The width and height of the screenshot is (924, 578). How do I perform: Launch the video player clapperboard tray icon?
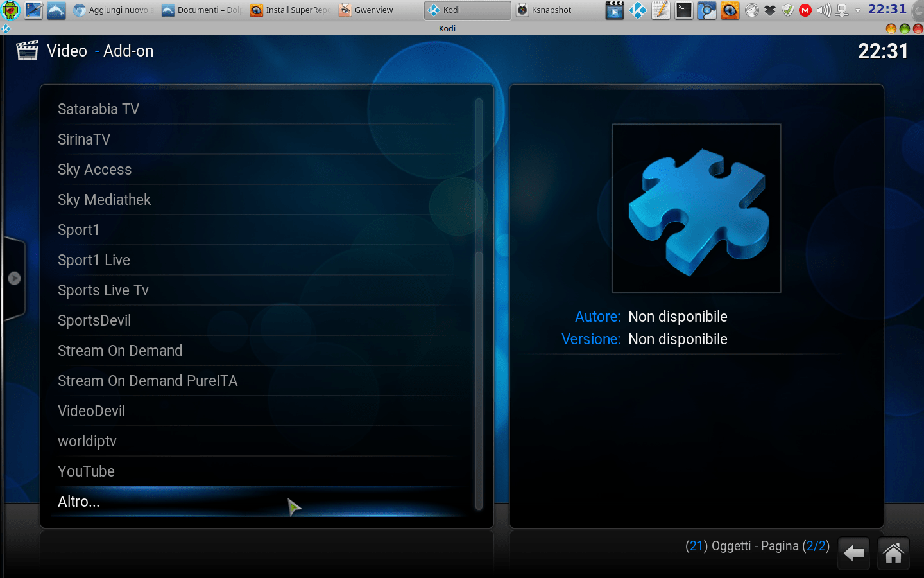coord(615,10)
